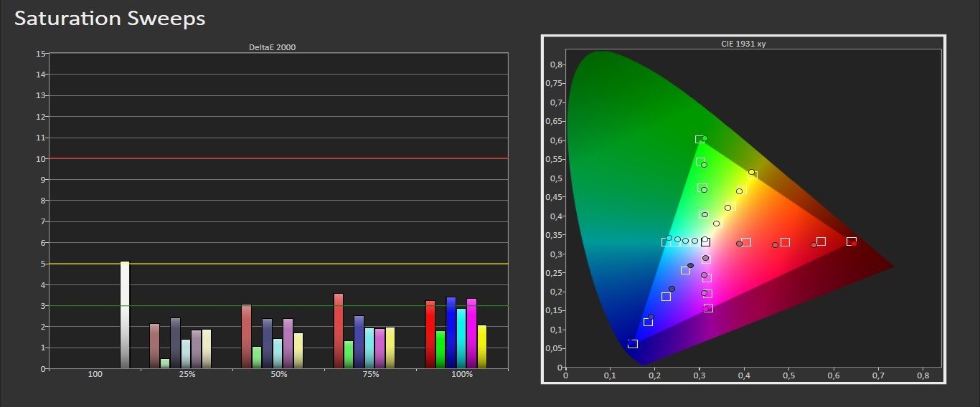Select the green primary target square at triangle top
Image resolution: width=980 pixels, height=407 pixels.
[699, 139]
